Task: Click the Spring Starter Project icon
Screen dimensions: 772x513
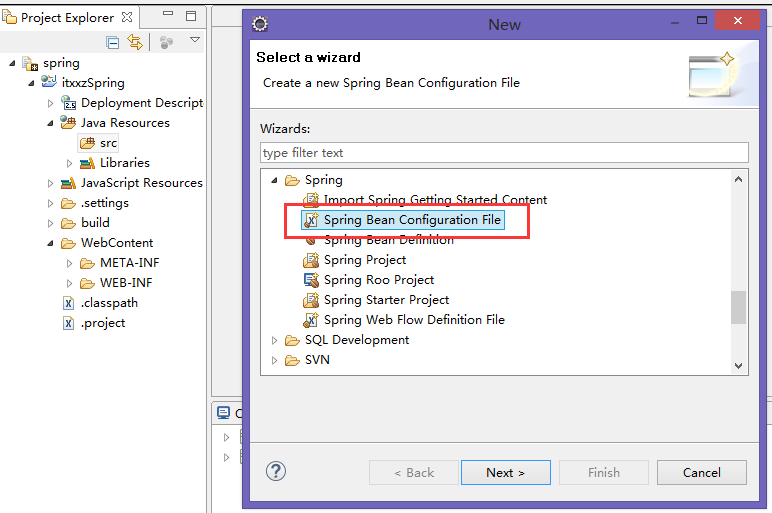Action: [x=311, y=300]
